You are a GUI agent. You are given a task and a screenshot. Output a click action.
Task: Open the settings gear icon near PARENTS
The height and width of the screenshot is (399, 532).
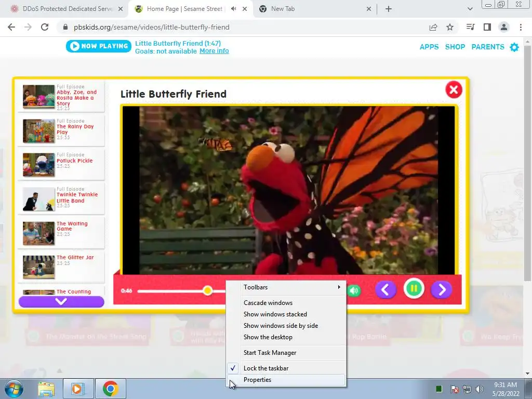[x=514, y=47]
